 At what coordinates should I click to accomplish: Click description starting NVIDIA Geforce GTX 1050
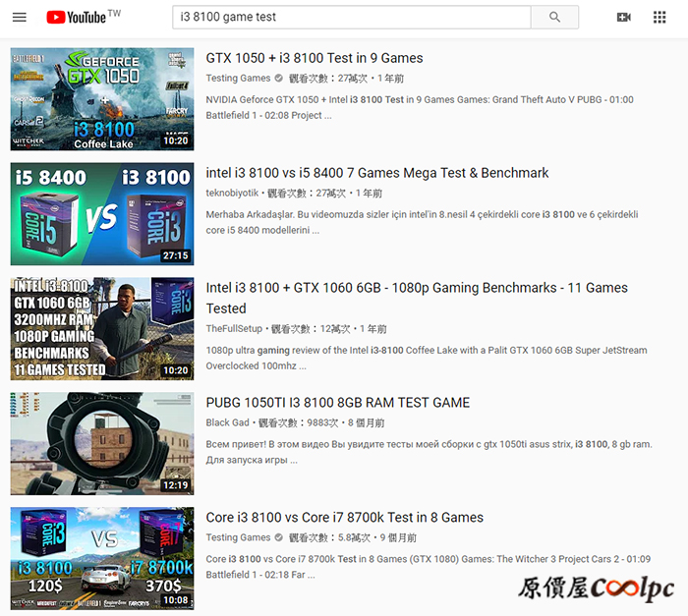click(x=420, y=107)
